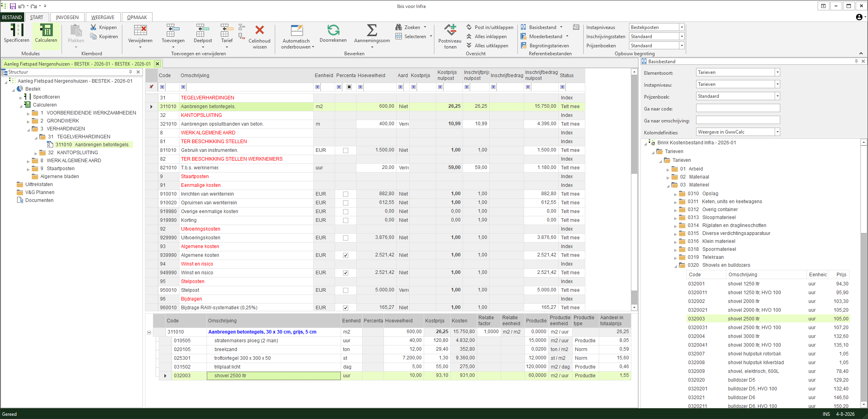This screenshot has width=868, height=419.
Task: Save the file using the floppy disk icon
Action: [13, 6]
